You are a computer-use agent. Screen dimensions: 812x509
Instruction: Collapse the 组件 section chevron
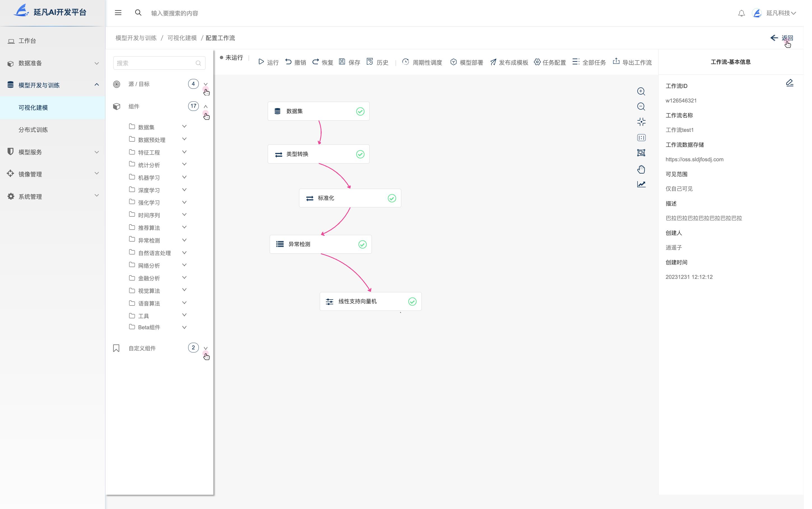tap(206, 106)
